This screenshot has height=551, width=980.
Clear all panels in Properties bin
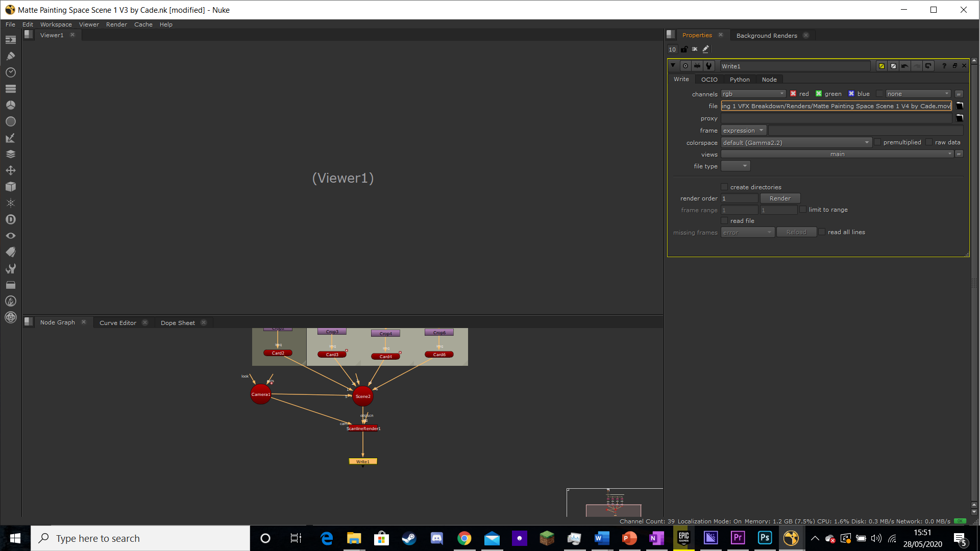pyautogui.click(x=695, y=49)
